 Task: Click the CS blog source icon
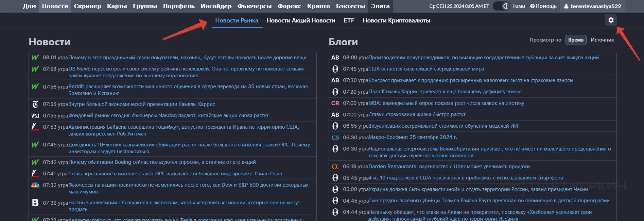[x=335, y=138]
